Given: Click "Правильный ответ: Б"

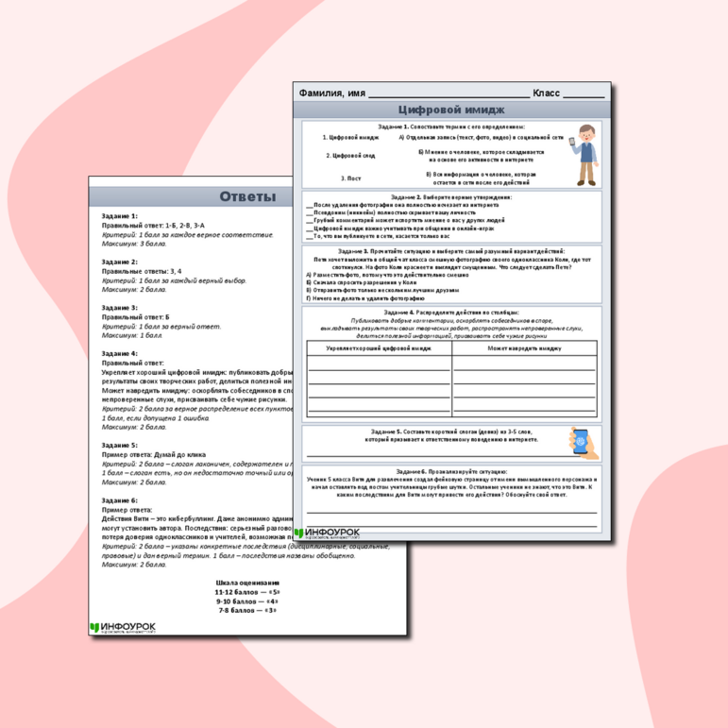Looking at the screenshot, I should pos(136,317).
